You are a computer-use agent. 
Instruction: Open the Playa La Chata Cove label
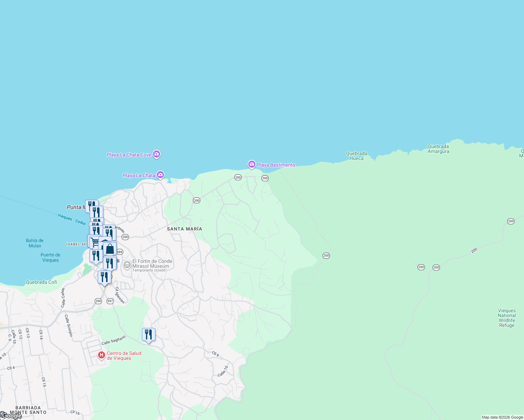129,155
